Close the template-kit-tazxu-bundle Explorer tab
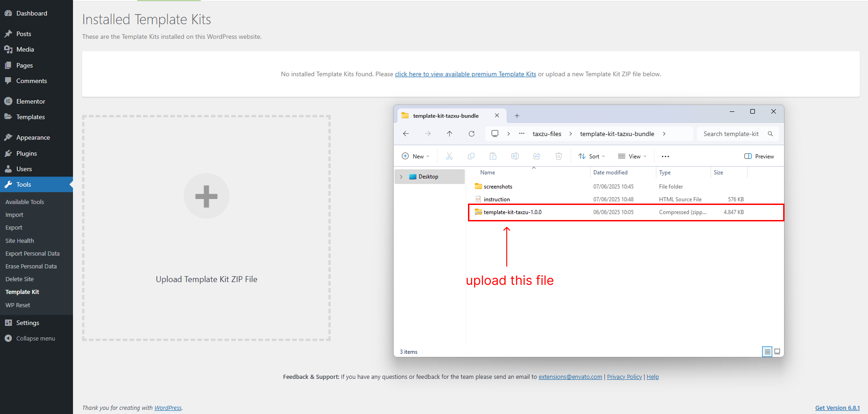Screen dimensions: 868x414 point(497,115)
